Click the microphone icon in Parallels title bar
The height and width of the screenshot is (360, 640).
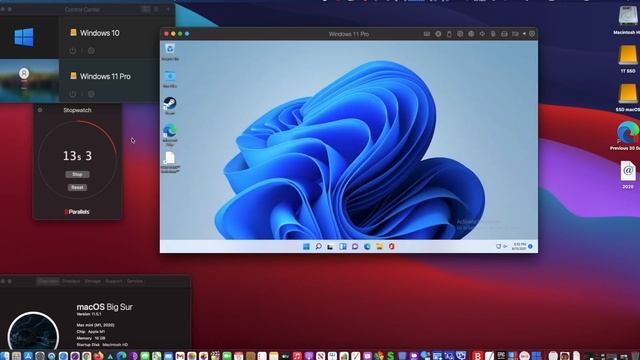(x=493, y=34)
